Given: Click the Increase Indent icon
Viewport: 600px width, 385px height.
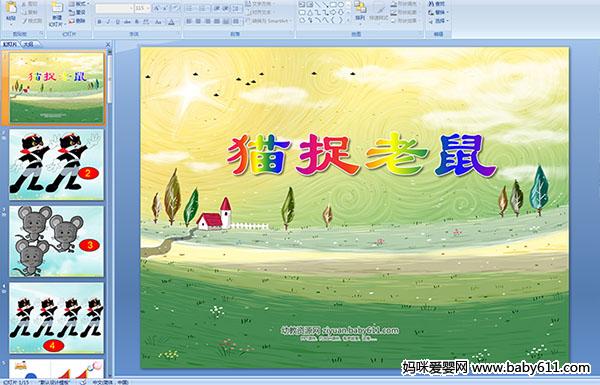Looking at the screenshot, I should pos(225,8).
